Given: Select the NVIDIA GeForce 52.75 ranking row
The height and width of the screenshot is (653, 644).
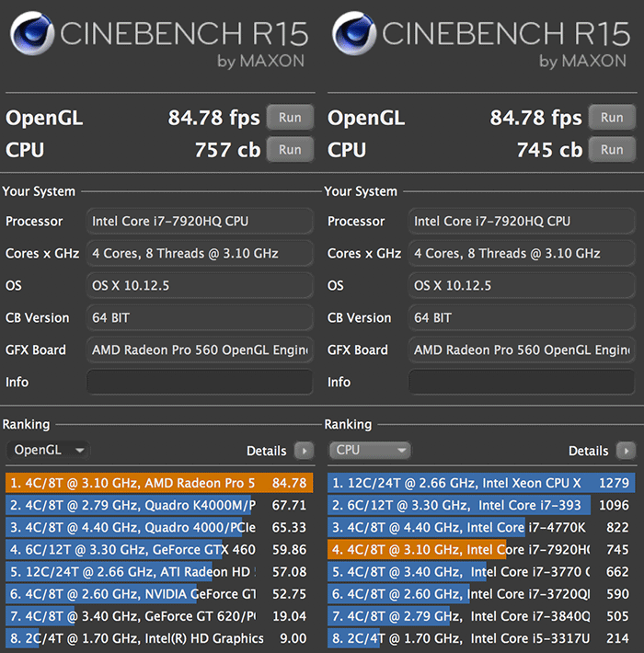Looking at the screenshot, I should tap(159, 594).
